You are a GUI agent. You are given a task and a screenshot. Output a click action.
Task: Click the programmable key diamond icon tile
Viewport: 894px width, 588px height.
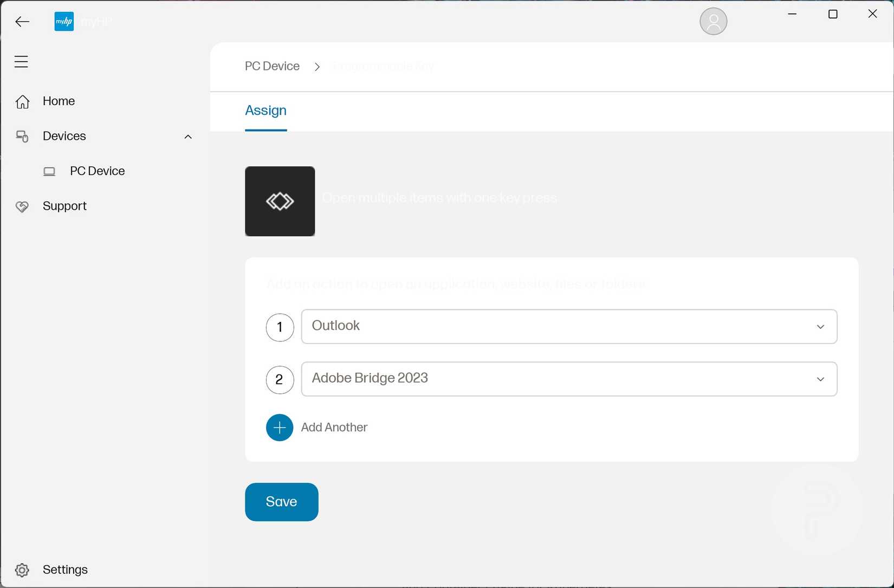pyautogui.click(x=280, y=201)
